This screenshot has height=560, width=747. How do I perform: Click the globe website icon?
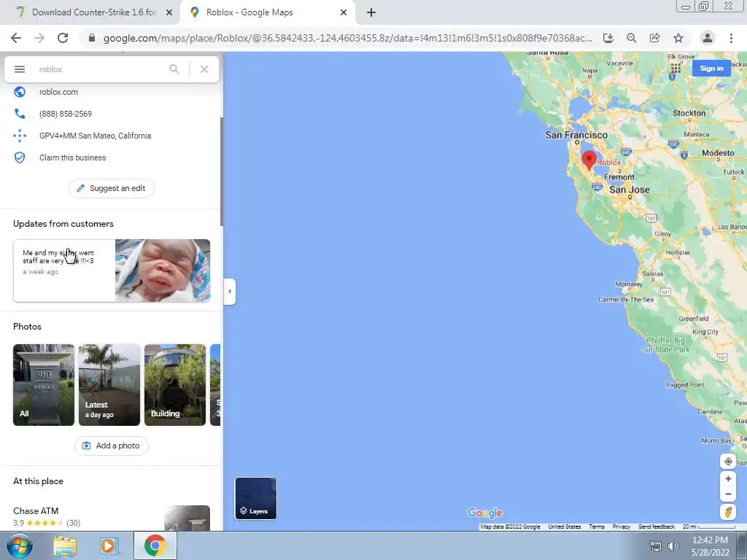20,92
